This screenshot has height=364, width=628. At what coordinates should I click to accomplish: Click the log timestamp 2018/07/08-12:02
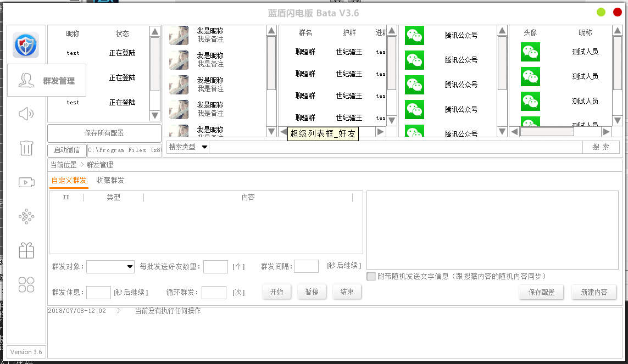click(x=77, y=311)
